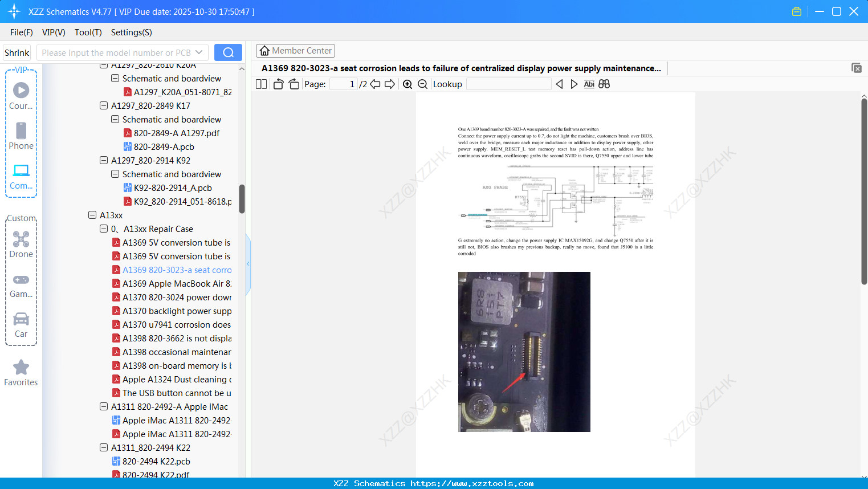Click the document viewer vertical scrollbar

[864, 191]
